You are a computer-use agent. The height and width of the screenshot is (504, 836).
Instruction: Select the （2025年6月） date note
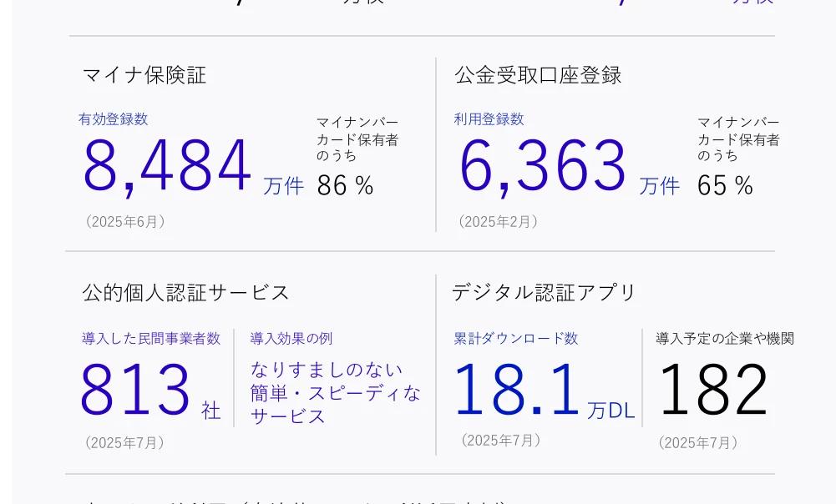124,222
